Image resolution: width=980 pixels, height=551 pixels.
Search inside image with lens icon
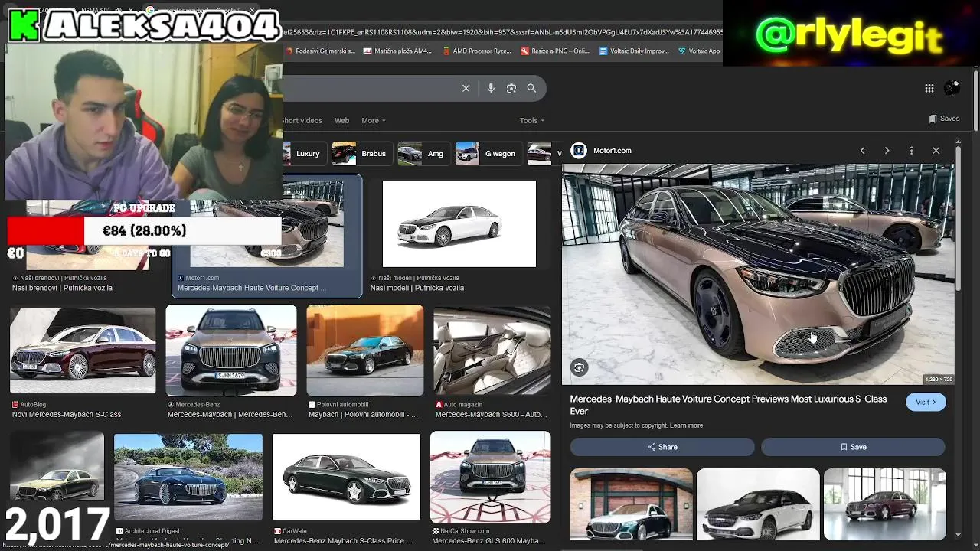click(x=579, y=368)
